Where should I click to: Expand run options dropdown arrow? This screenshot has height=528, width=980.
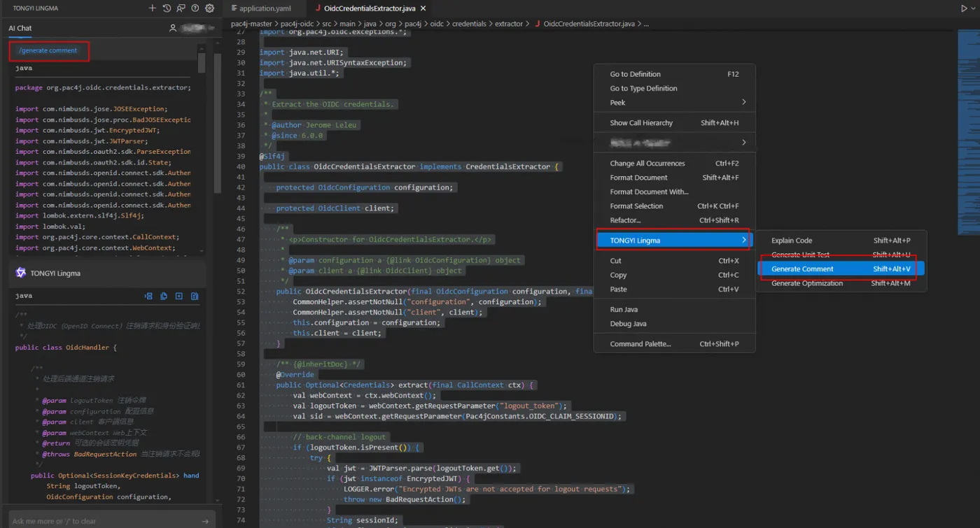click(974, 8)
